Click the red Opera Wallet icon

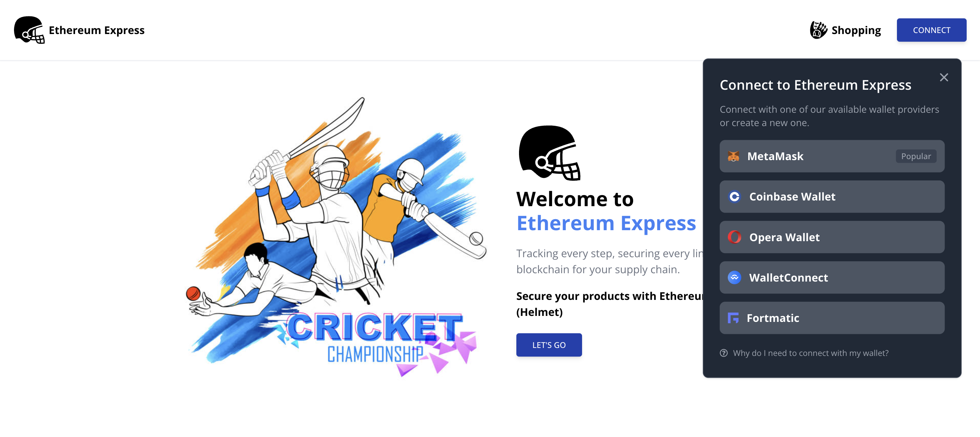734,237
